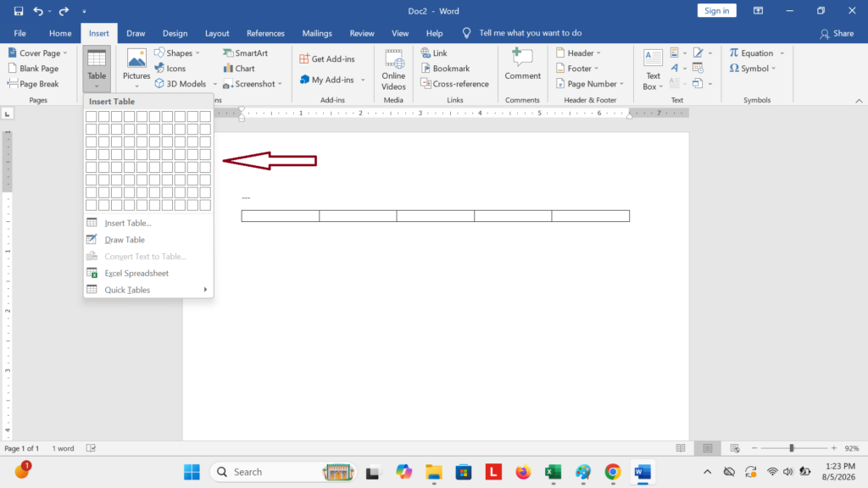The height and width of the screenshot is (488, 868).
Task: Click the Share button
Action: click(x=837, y=34)
